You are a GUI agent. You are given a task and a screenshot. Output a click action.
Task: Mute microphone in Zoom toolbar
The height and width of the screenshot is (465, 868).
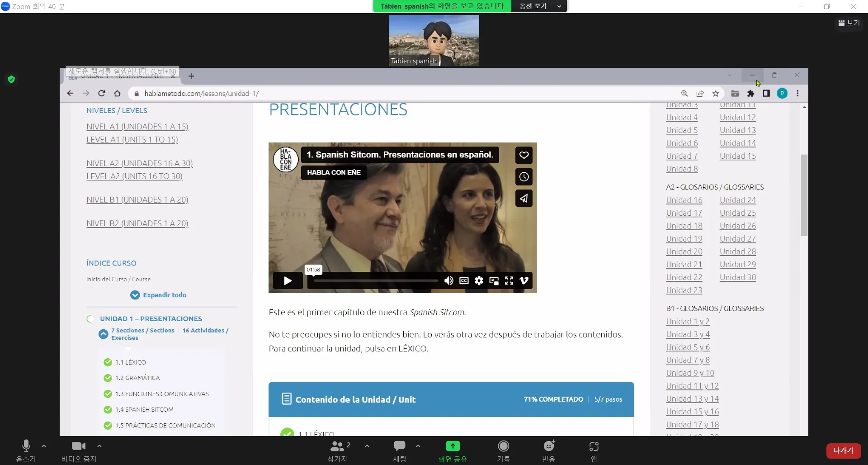(26, 451)
